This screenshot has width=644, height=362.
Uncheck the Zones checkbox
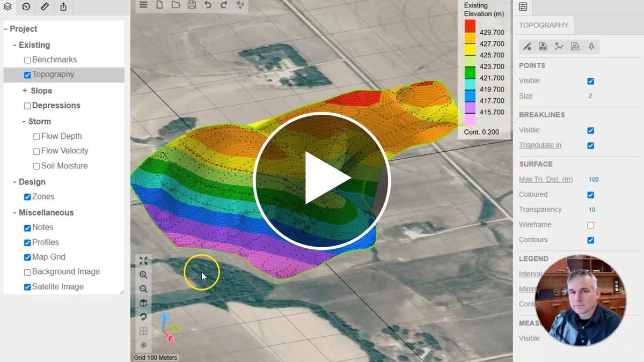pyautogui.click(x=27, y=197)
